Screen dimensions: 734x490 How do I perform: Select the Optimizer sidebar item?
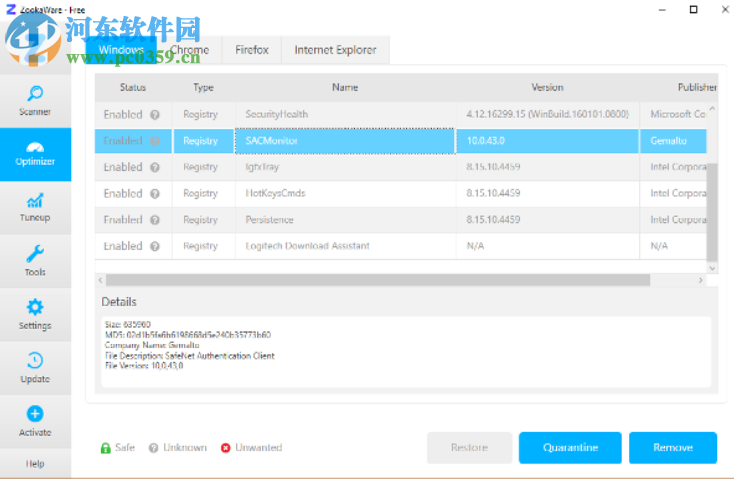[x=35, y=154]
